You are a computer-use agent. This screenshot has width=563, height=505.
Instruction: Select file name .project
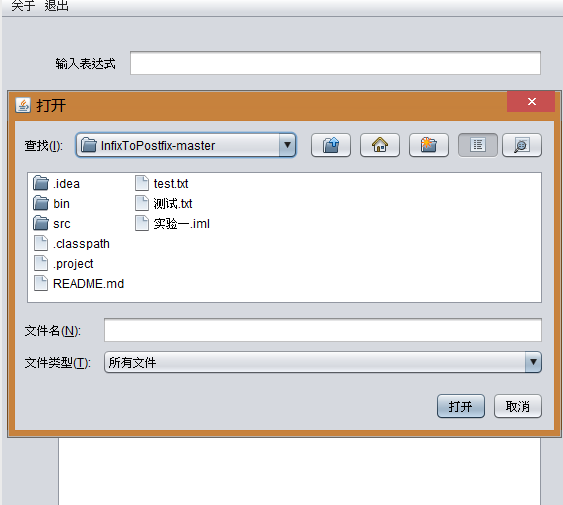73,264
